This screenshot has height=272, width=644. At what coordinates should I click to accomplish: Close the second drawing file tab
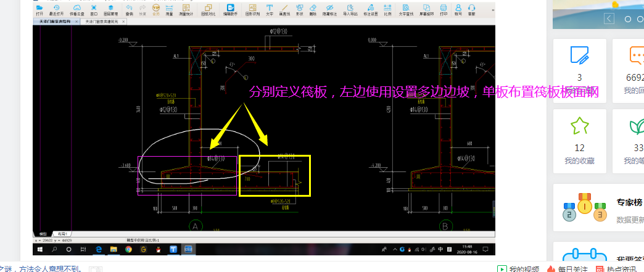point(123,22)
